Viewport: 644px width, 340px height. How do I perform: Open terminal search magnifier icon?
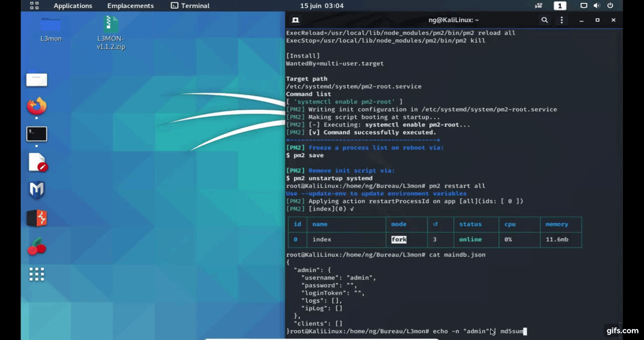point(544,20)
